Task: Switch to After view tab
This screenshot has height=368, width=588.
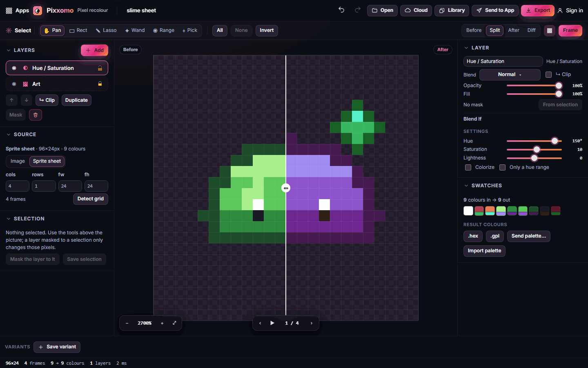Action: (x=514, y=30)
